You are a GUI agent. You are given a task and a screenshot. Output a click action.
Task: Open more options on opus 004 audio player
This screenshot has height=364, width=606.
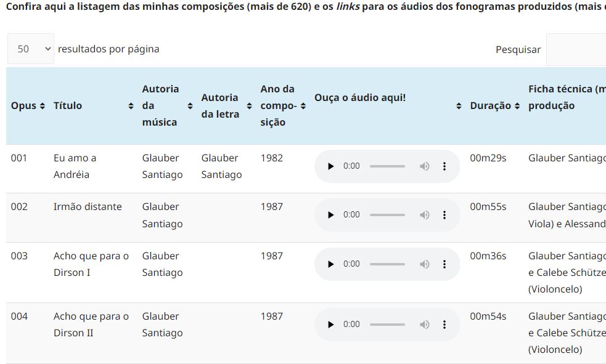[x=444, y=325]
